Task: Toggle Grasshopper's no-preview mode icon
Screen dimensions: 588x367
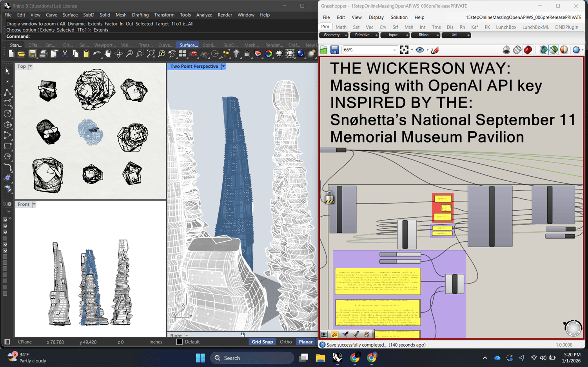Action: pyautogui.click(x=506, y=50)
